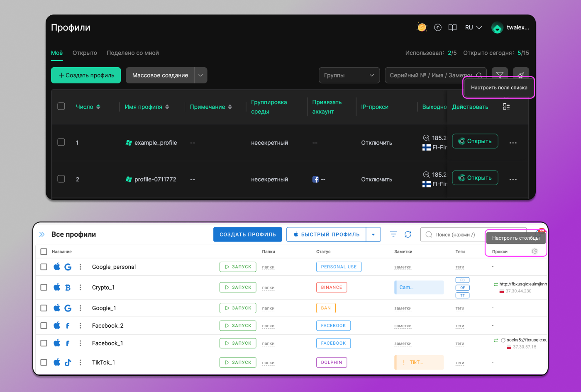Expand the Массовое создание dropdown arrow
The image size is (581, 392).
point(200,75)
